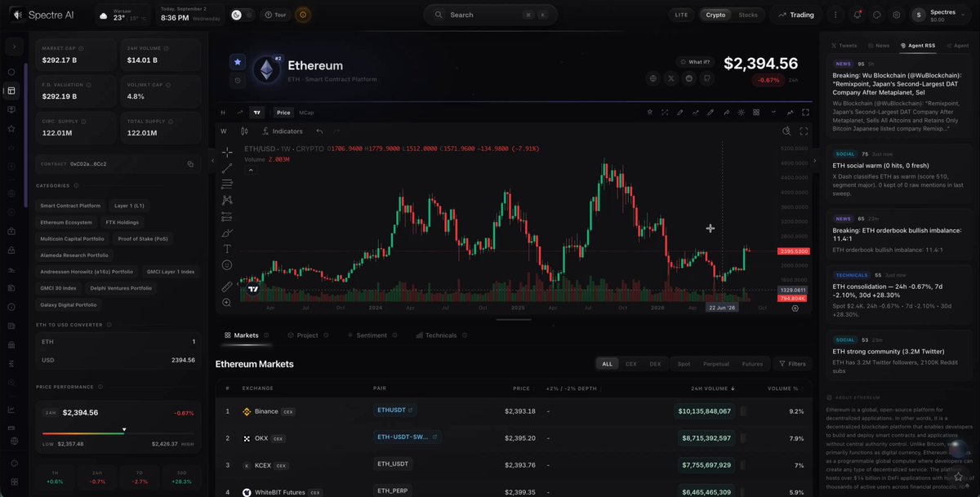The image size is (980, 497).
Task: Open the W timeframe dropdown
Action: (x=224, y=131)
